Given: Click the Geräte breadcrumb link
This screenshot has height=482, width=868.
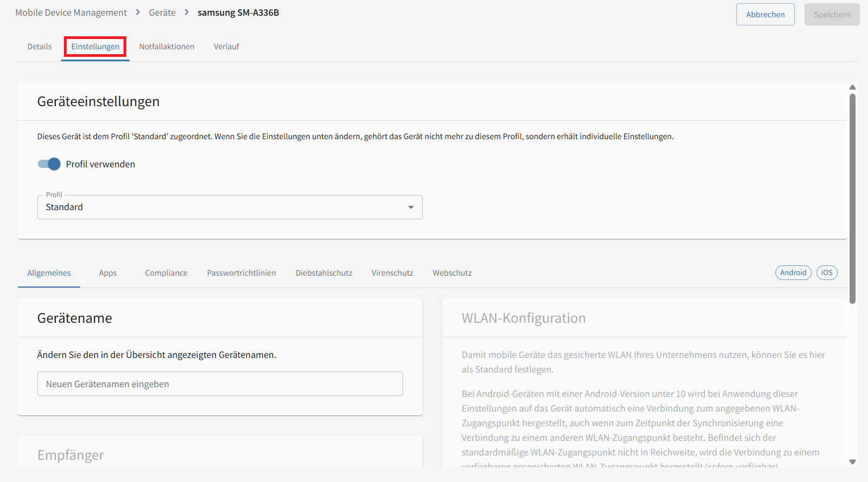Looking at the screenshot, I should pos(162,12).
